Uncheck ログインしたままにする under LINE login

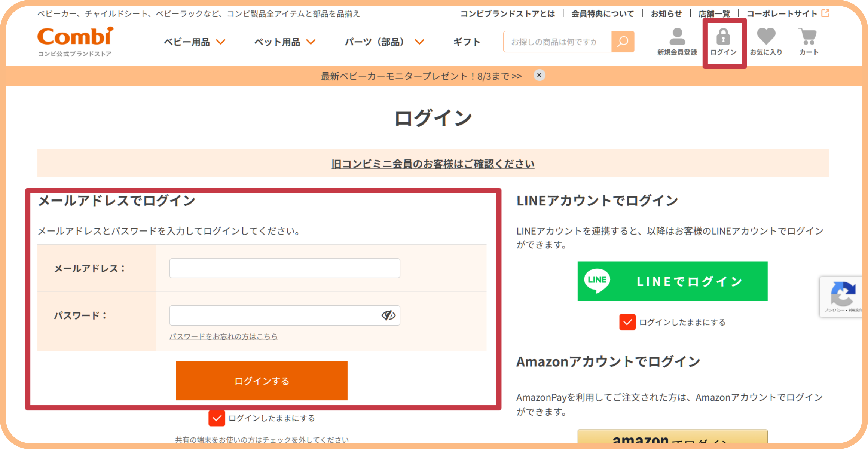(627, 322)
